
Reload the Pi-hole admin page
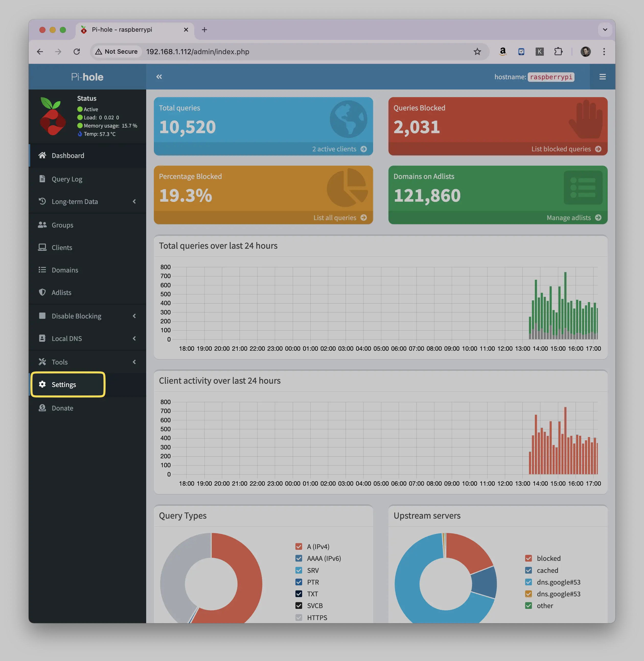[77, 51]
